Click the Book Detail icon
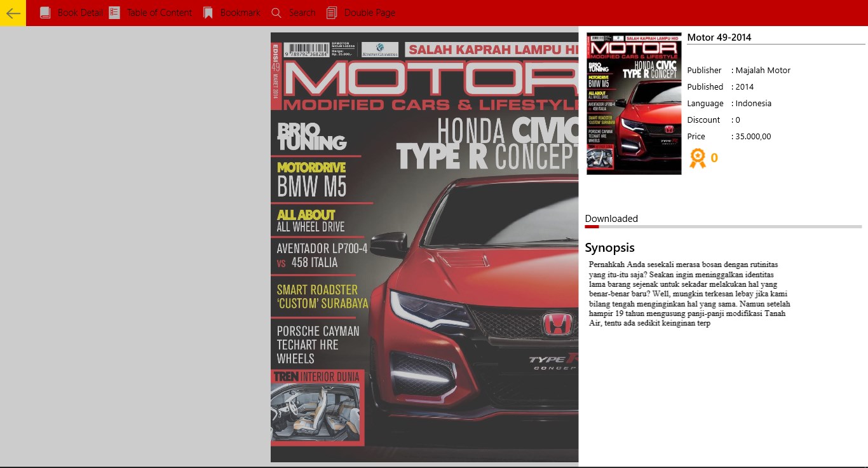 coord(45,13)
